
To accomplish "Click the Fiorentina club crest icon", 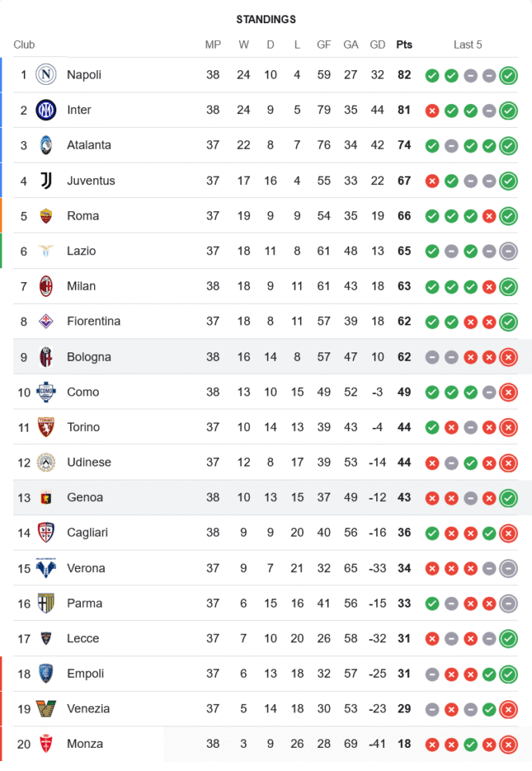I will [46, 322].
